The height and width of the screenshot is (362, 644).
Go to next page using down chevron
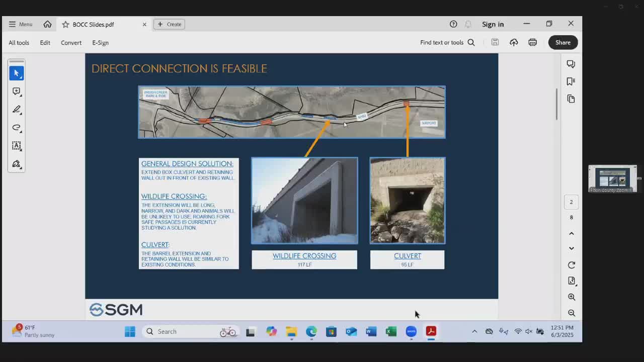[571, 248]
